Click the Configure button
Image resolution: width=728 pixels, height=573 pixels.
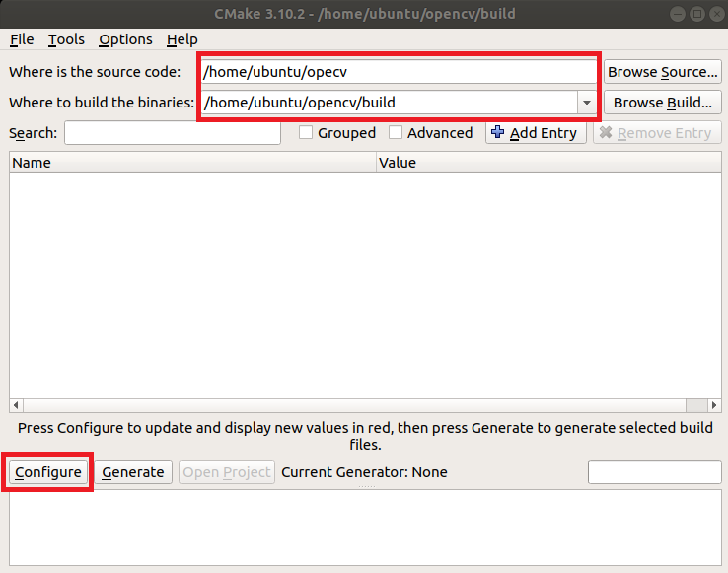pos(48,472)
